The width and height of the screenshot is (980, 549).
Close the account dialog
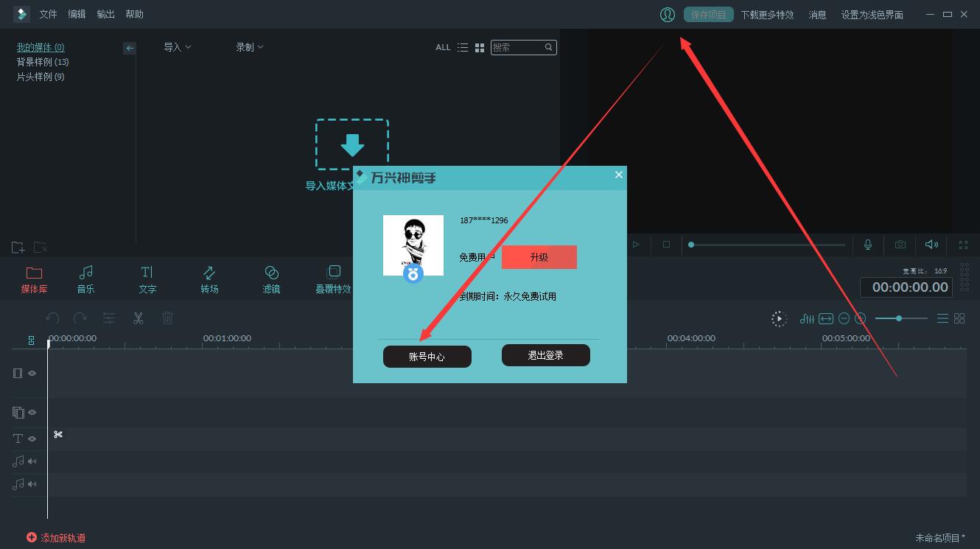pos(619,175)
